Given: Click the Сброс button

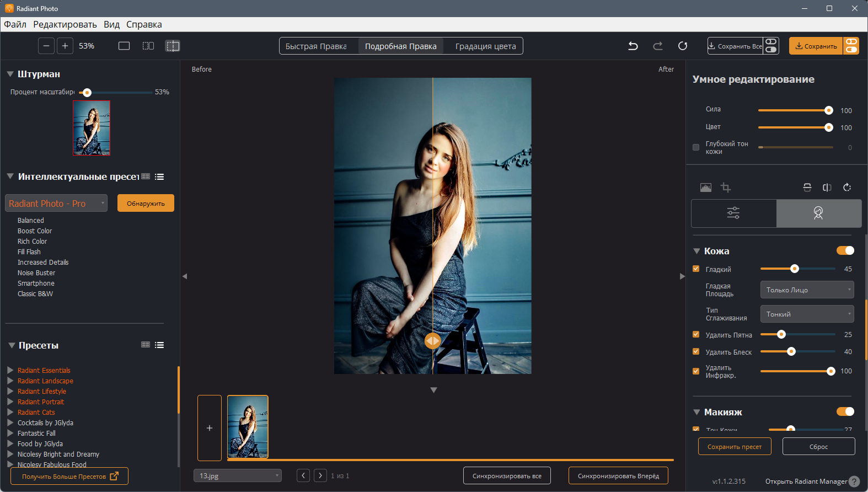Looking at the screenshot, I should pos(819,446).
